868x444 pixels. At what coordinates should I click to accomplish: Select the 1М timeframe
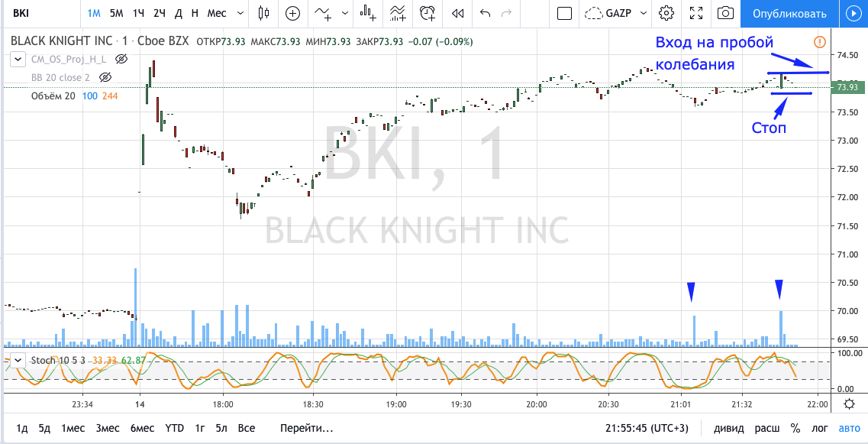(94, 13)
